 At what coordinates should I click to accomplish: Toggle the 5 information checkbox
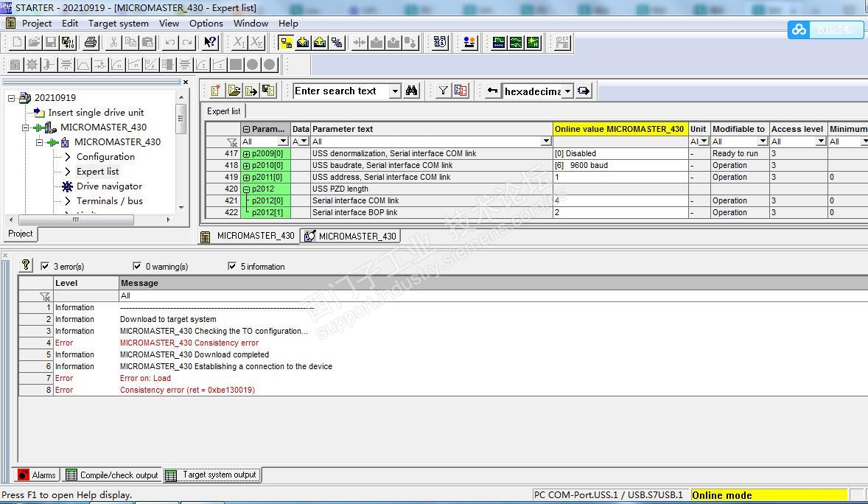click(x=232, y=266)
